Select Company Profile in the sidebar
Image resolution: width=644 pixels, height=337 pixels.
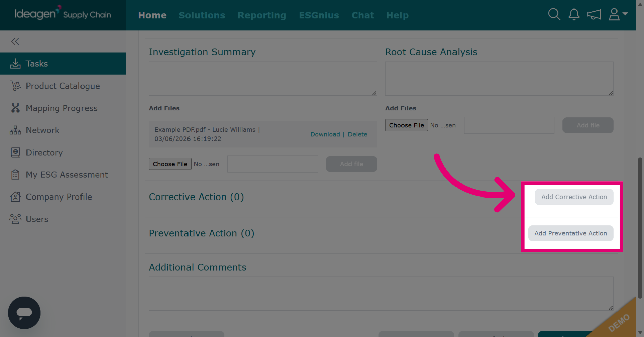(63, 197)
